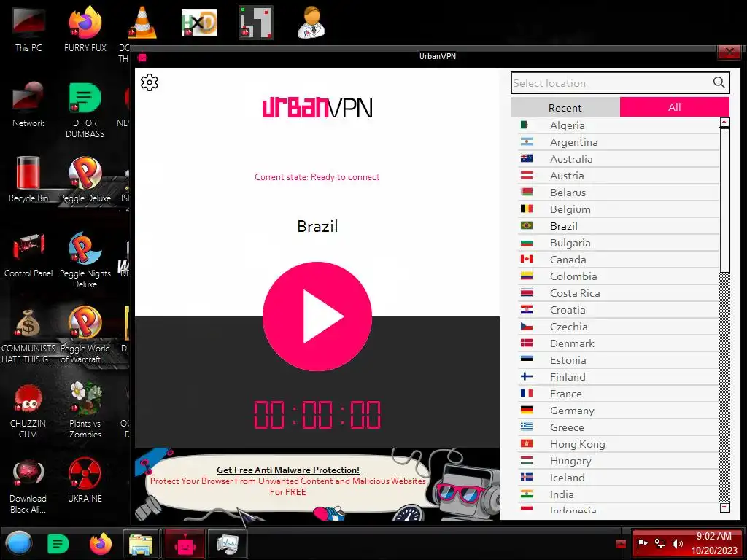Viewport: 747px width, 560px height.
Task: Open the doctor figure desktop icon
Action: click(311, 23)
